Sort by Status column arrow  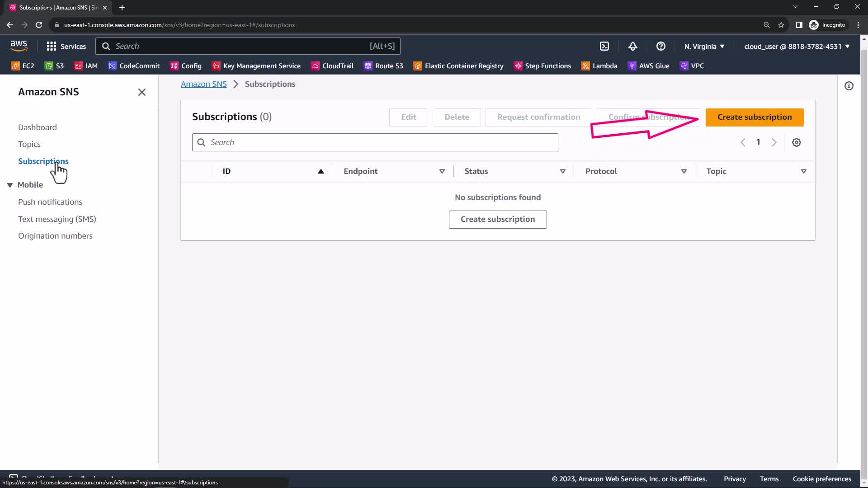(x=563, y=171)
